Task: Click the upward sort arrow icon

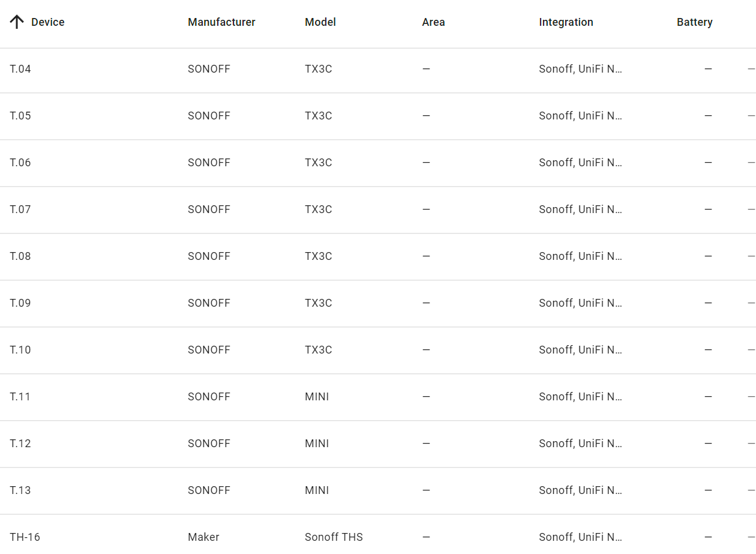Action: click(x=17, y=22)
